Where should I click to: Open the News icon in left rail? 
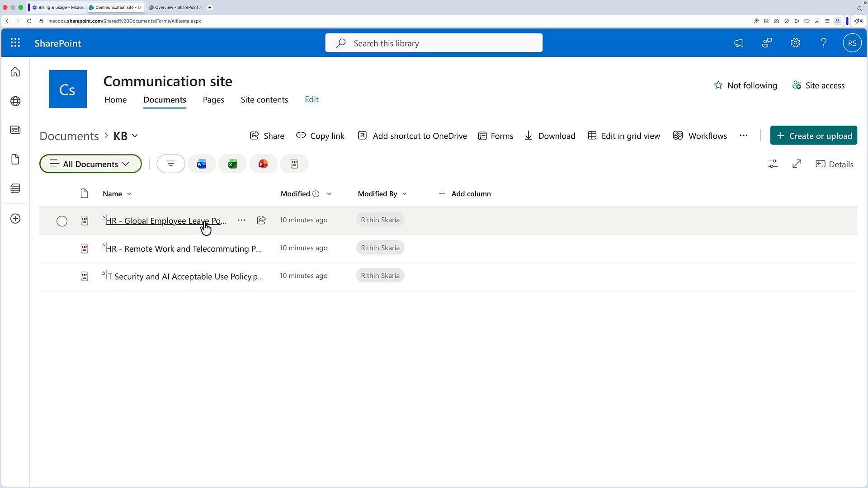pyautogui.click(x=15, y=130)
